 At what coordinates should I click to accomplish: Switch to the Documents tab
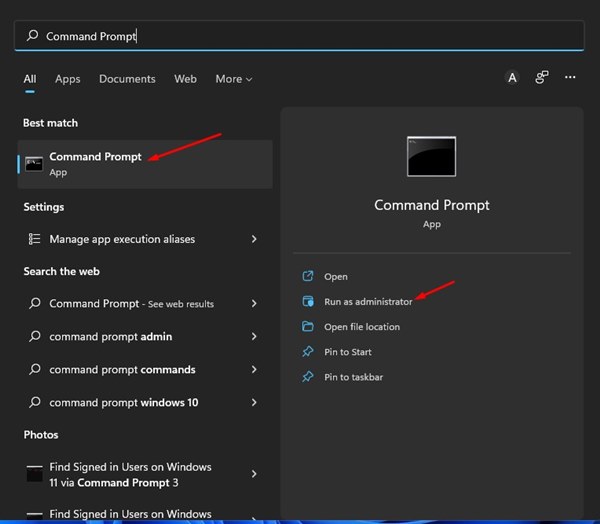[x=127, y=79]
